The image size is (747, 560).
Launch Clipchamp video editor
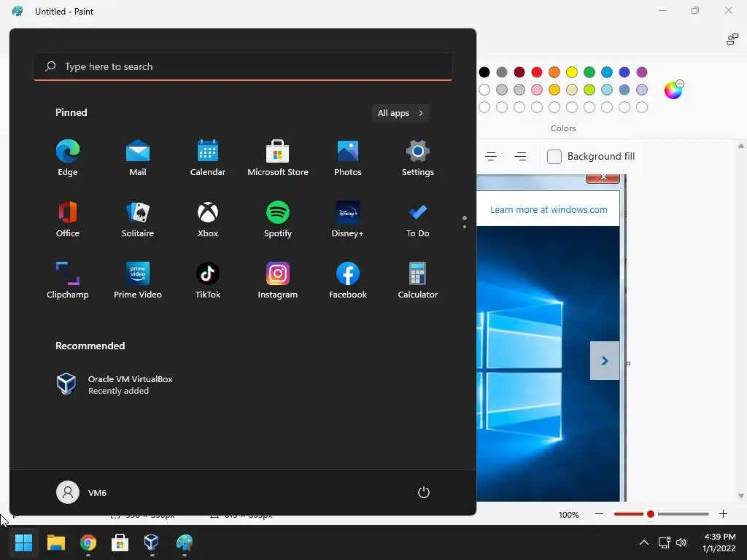pos(68,281)
